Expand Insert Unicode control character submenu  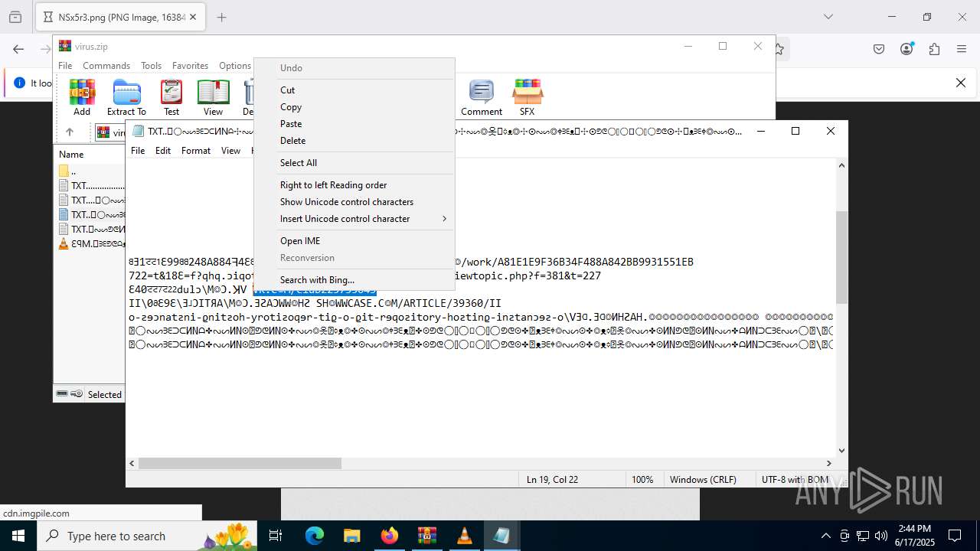pyautogui.click(x=354, y=219)
